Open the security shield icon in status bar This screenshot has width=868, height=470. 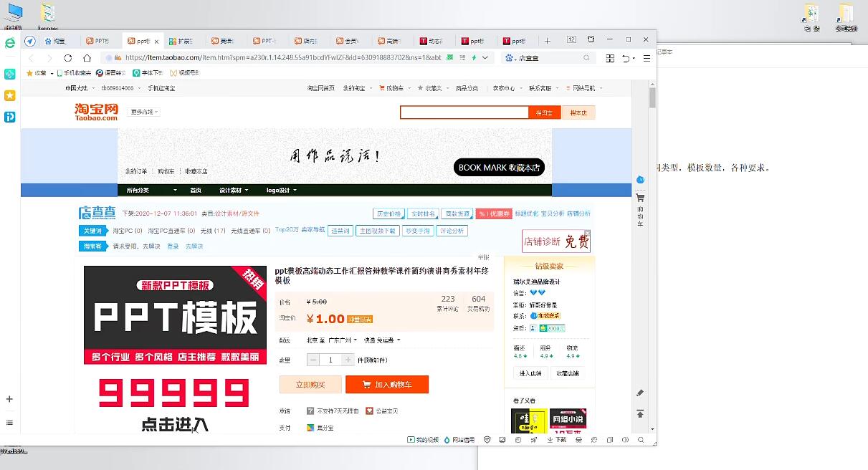tap(487, 439)
